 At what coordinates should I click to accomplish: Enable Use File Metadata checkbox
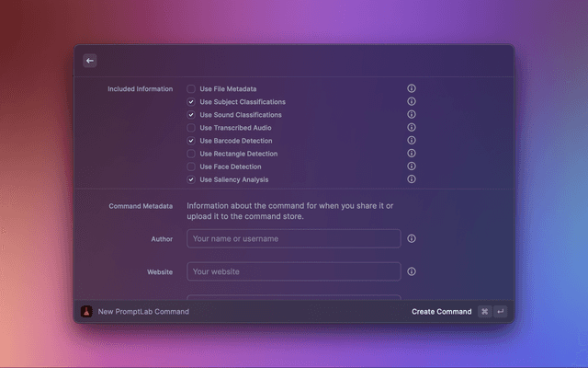[x=191, y=89]
